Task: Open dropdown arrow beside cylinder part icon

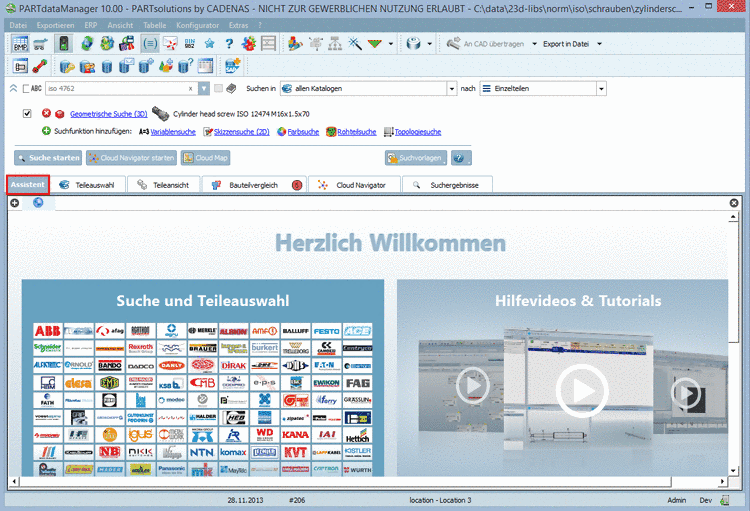Action: pyautogui.click(x=430, y=44)
